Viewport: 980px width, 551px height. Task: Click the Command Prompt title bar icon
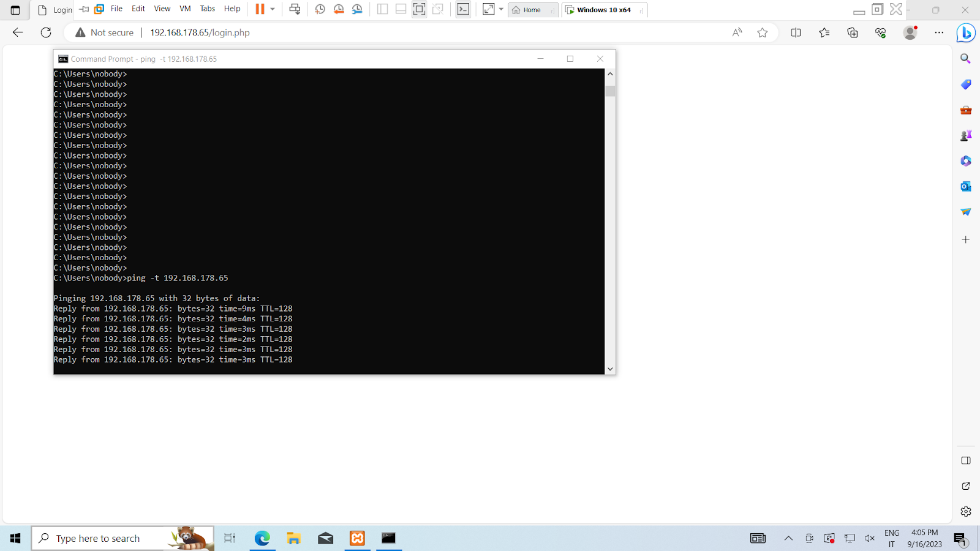(63, 59)
